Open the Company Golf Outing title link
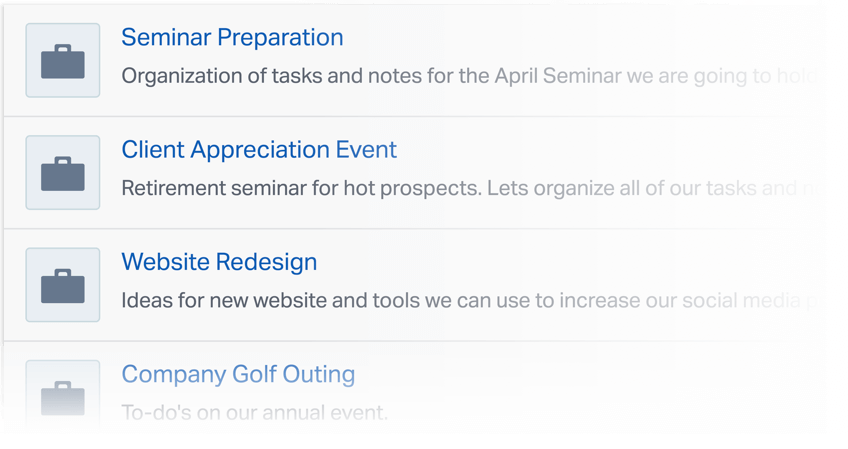The image size is (848, 449). point(238,374)
